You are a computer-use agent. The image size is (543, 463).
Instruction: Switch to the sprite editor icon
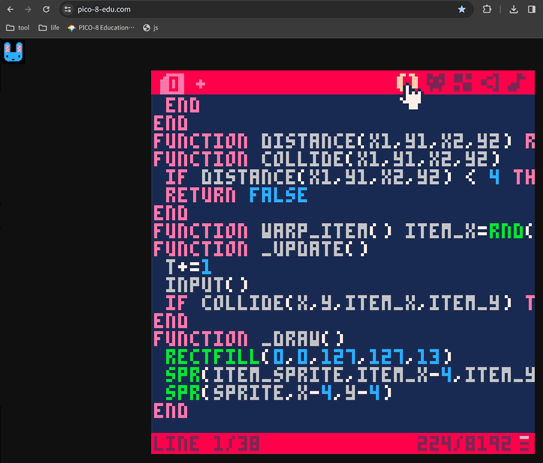(x=435, y=82)
